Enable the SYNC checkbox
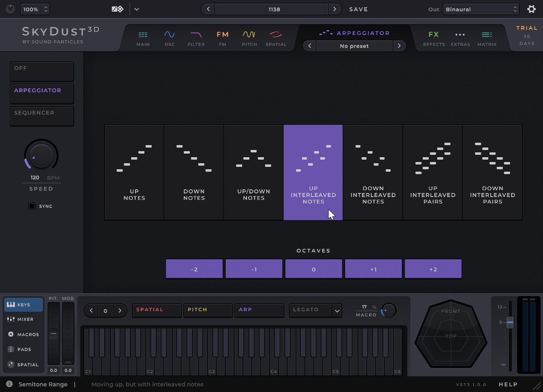Image resolution: width=543 pixels, height=392 pixels. (32, 206)
